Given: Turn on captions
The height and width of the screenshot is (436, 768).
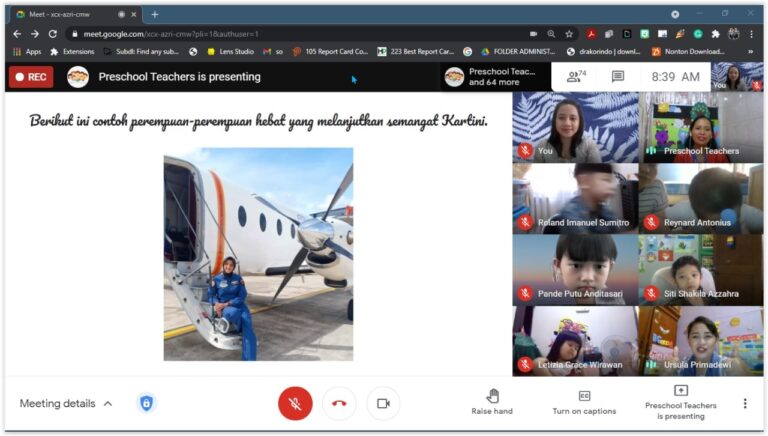Looking at the screenshot, I should point(584,402).
